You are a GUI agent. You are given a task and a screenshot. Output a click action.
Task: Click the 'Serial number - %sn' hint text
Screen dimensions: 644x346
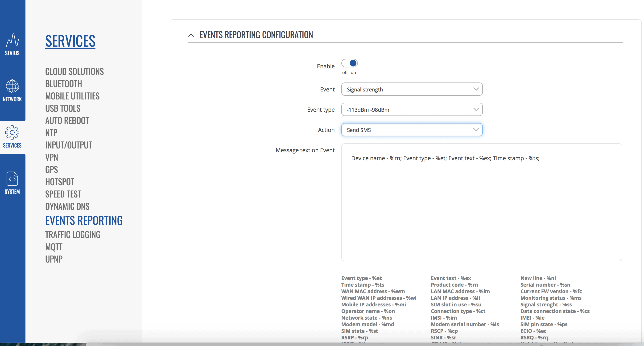tap(545, 285)
